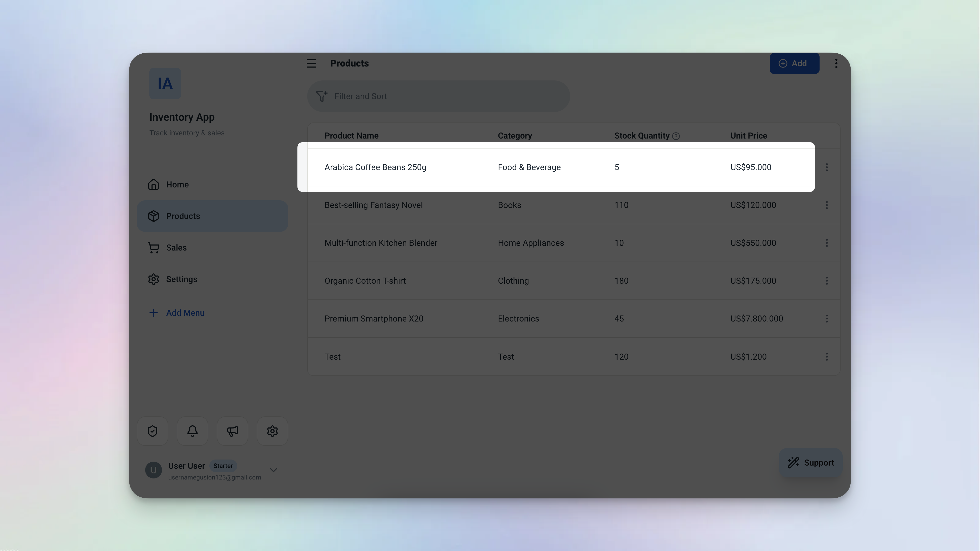This screenshot has height=551, width=980.
Task: Open Settings in the sidebar menu
Action: [x=212, y=279]
